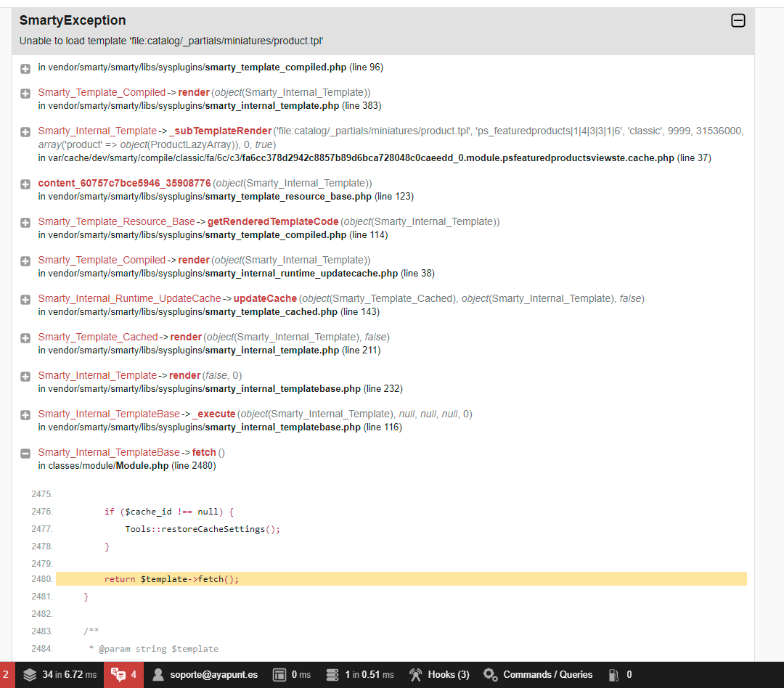The height and width of the screenshot is (688, 784).
Task: Click the fetch method name
Action: (x=204, y=453)
